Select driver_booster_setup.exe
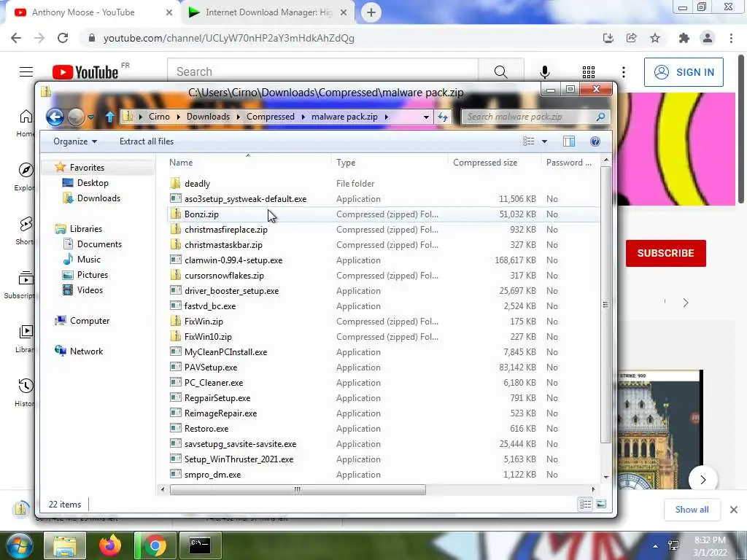747x560 pixels. tap(231, 290)
